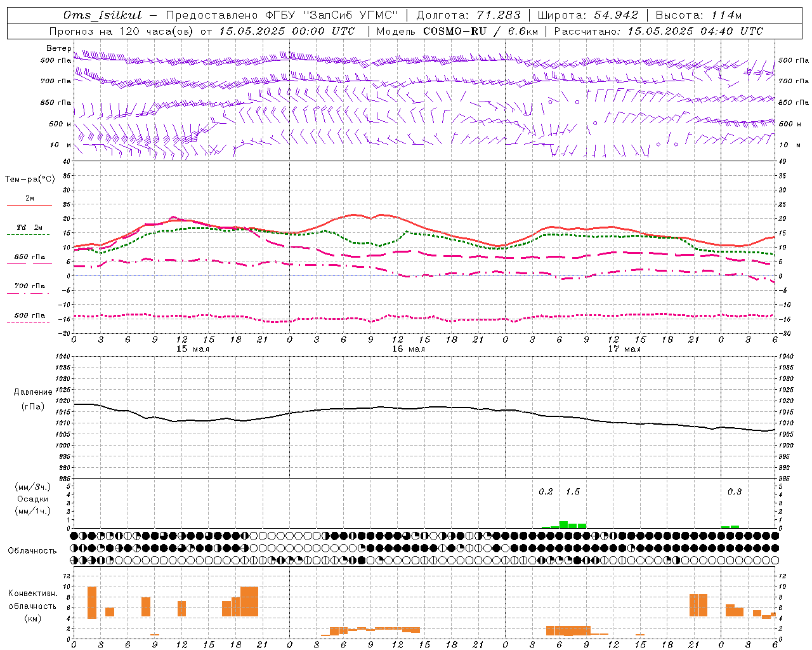Select the model name COSMO-RU / 6.6км
The height and width of the screenshot is (650, 812).
coord(481,31)
